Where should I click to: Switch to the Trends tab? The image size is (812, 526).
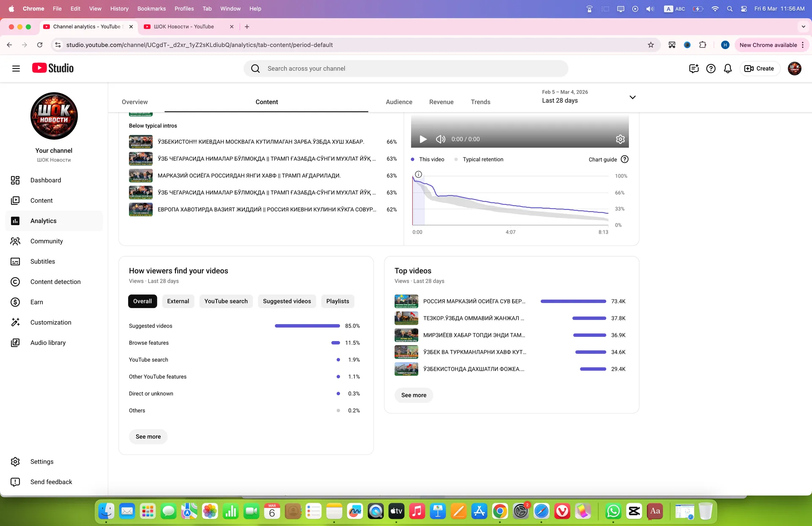coord(480,102)
